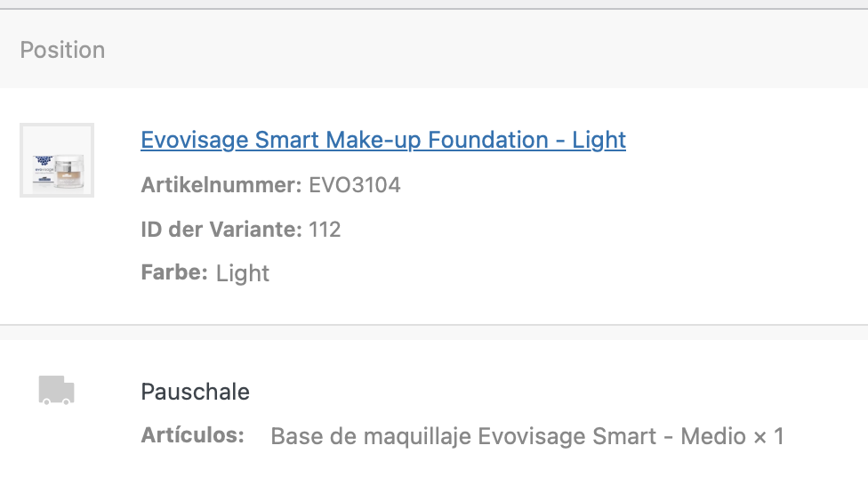Select the Artikelnummer label
Screen dimensions: 868x486
point(221,185)
